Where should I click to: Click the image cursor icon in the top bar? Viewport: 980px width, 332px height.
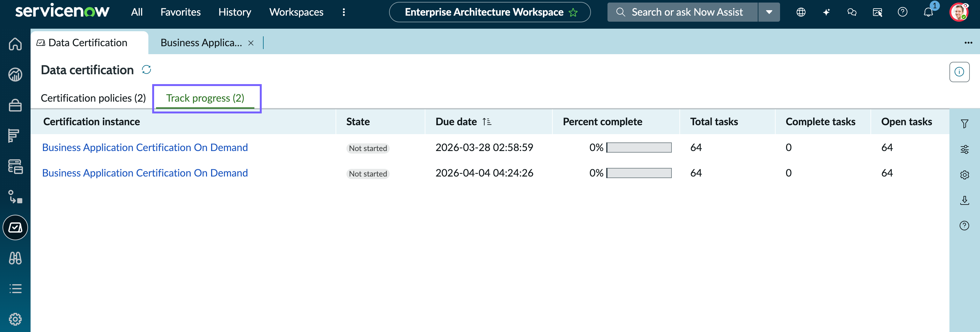click(x=877, y=12)
